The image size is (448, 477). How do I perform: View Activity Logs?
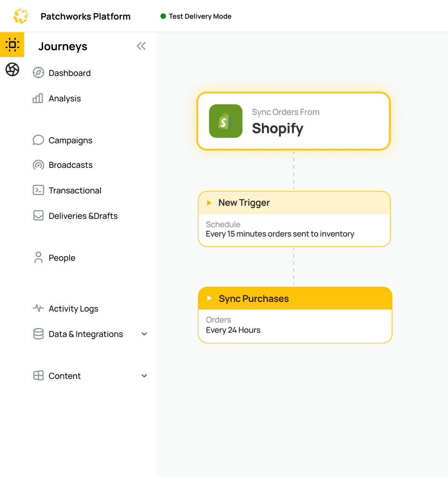point(73,309)
